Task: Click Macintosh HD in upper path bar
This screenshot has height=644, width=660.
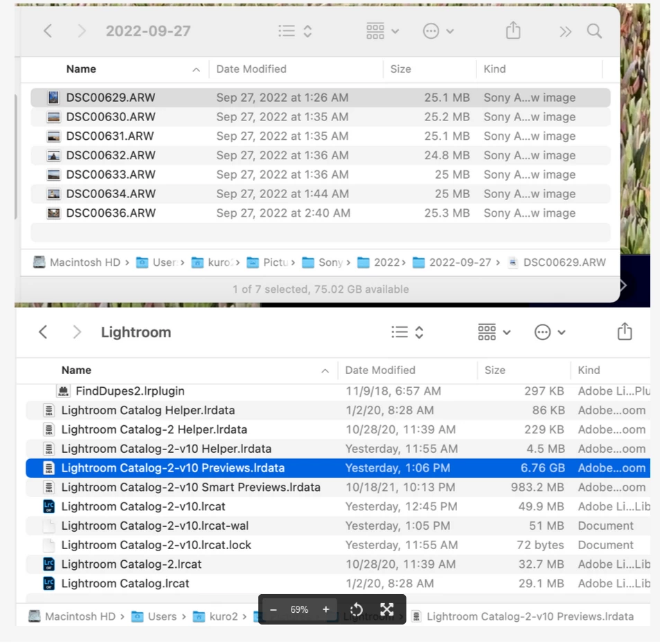Action: click(x=77, y=262)
